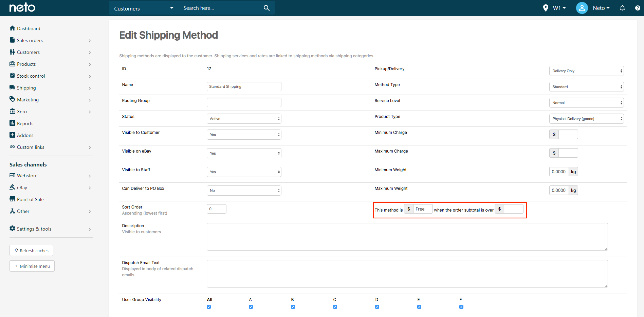Open the Point of Sale link
This screenshot has width=644, height=317.
30,199
